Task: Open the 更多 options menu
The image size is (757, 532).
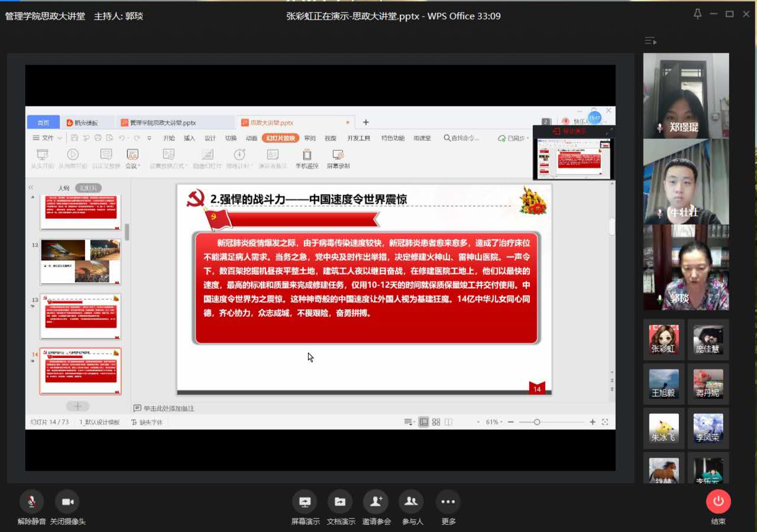Action: 448,502
